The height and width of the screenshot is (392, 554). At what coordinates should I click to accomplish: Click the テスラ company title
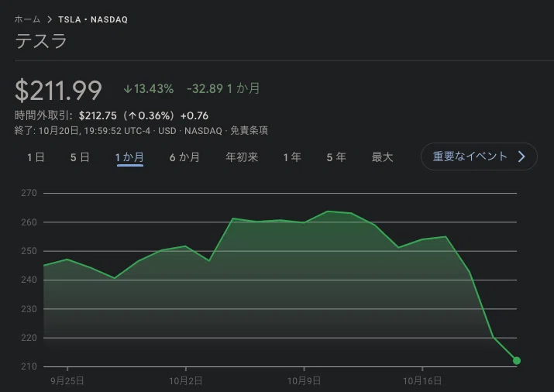point(41,40)
